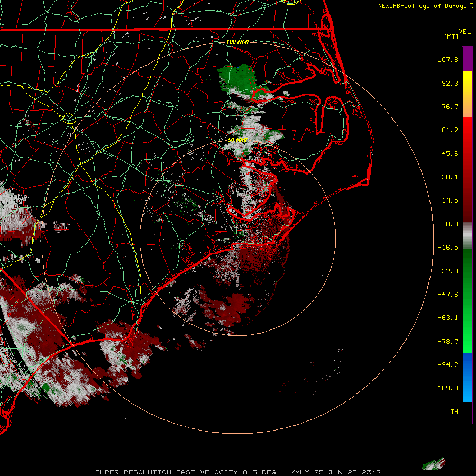Pick the purple segment of the velocity color bar

(x=467, y=59)
